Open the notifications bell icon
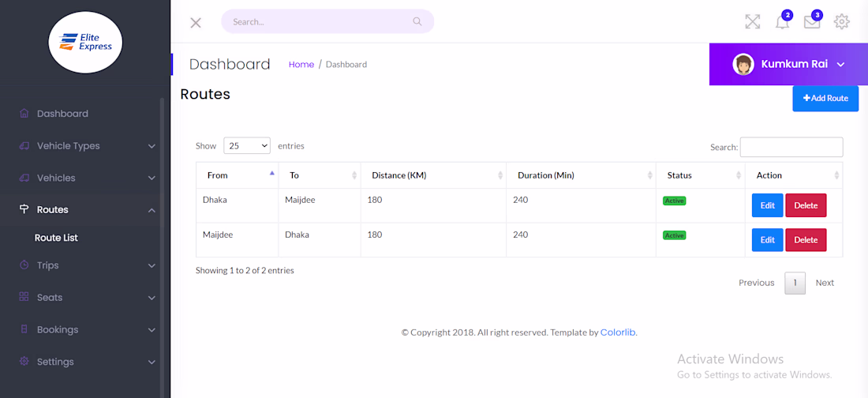This screenshot has height=398, width=868. click(782, 22)
